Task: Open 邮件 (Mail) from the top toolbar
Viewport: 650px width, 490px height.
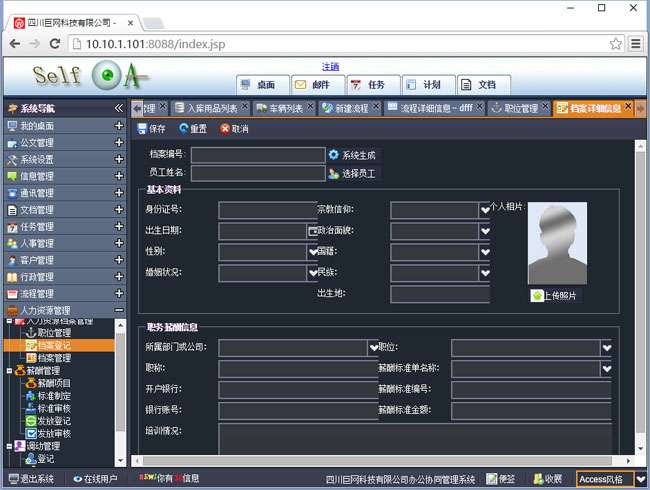Action: coord(301,85)
